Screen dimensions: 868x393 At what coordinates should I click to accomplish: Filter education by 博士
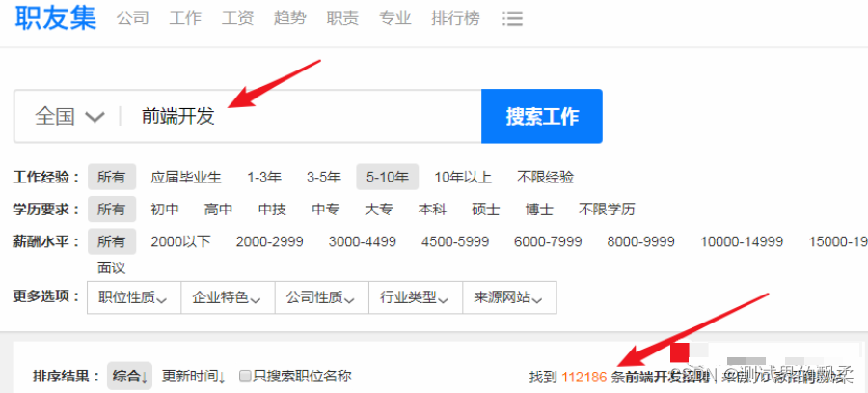[539, 210]
